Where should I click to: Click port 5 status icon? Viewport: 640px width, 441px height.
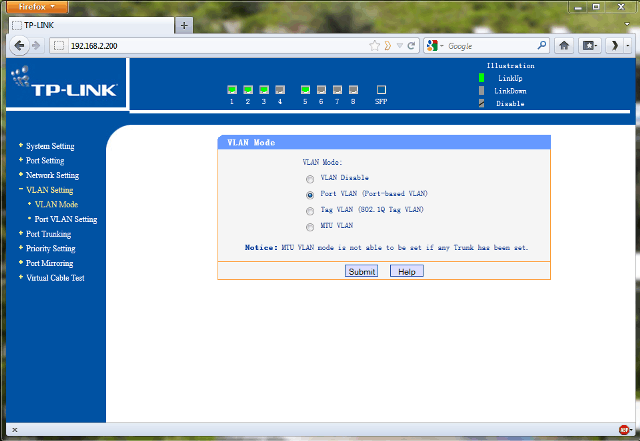(x=305, y=90)
